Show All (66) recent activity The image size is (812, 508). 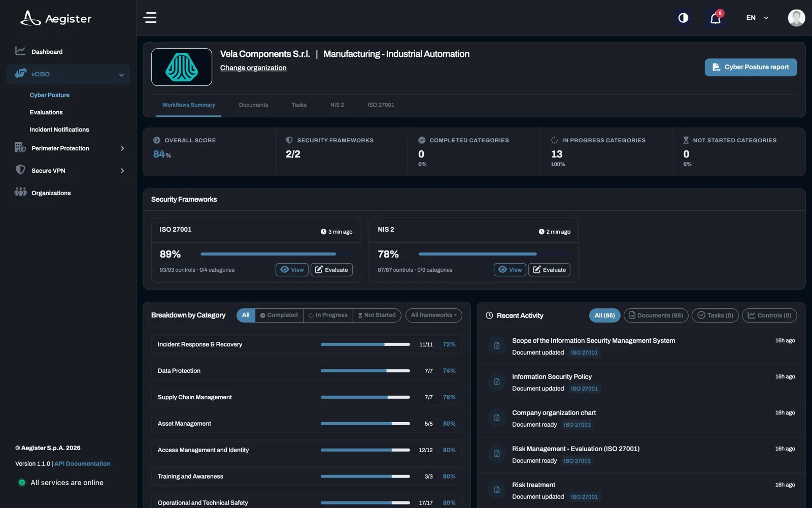(604, 315)
